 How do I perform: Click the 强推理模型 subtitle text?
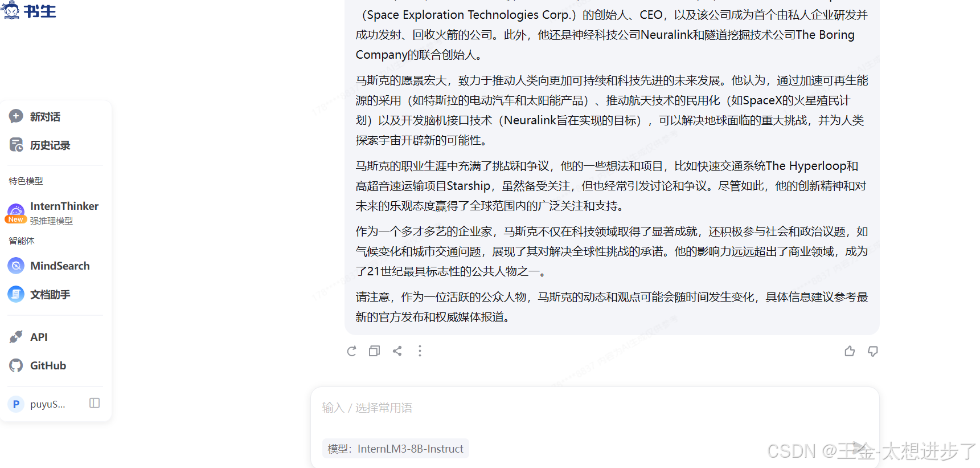click(x=51, y=221)
